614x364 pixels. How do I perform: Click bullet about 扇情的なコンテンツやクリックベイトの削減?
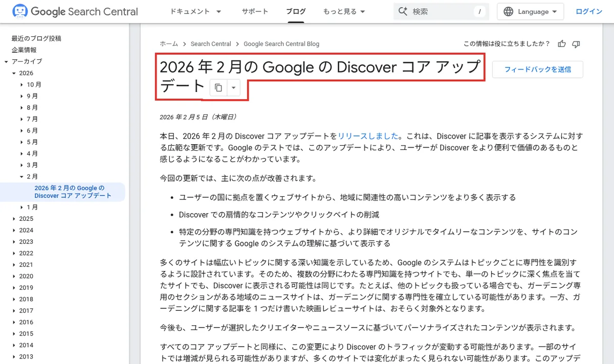point(279,215)
